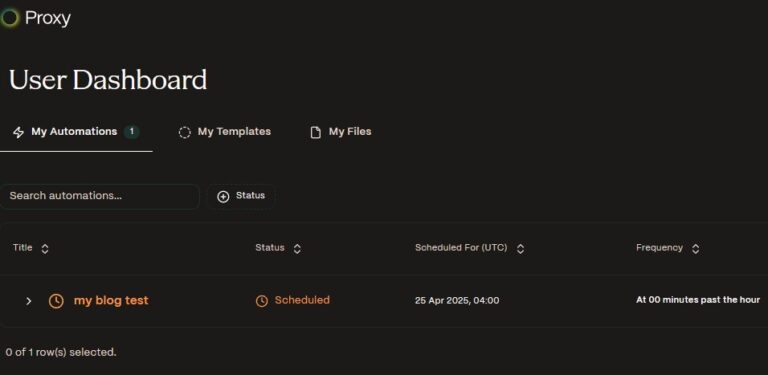This screenshot has width=768, height=375.
Task: Click the lightning bolt icon for My Automations
Action: point(18,132)
